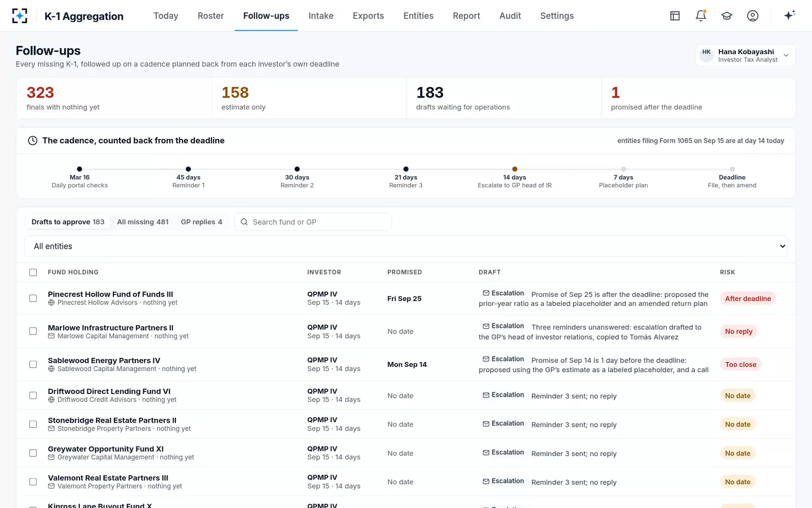The width and height of the screenshot is (812, 508).
Task: Open the Roster tab
Action: [211, 16]
